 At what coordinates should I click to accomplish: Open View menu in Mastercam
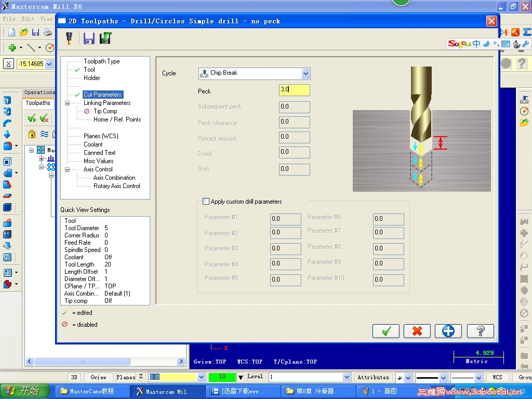(46, 19)
